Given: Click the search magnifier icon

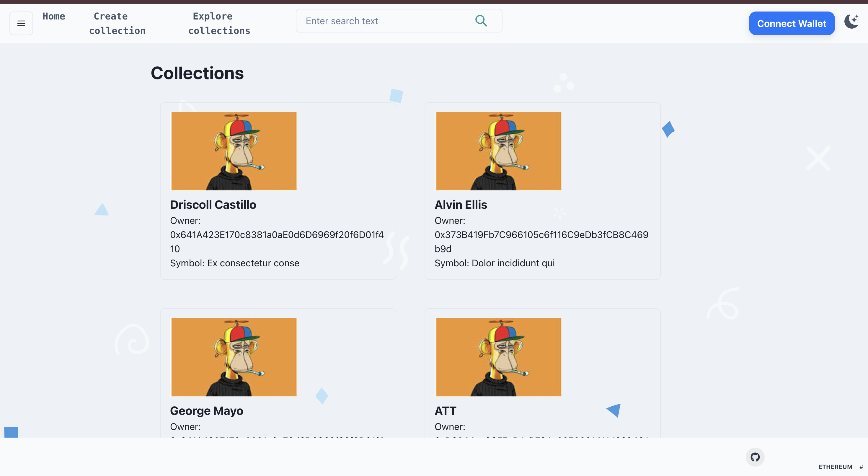Looking at the screenshot, I should tap(481, 21).
